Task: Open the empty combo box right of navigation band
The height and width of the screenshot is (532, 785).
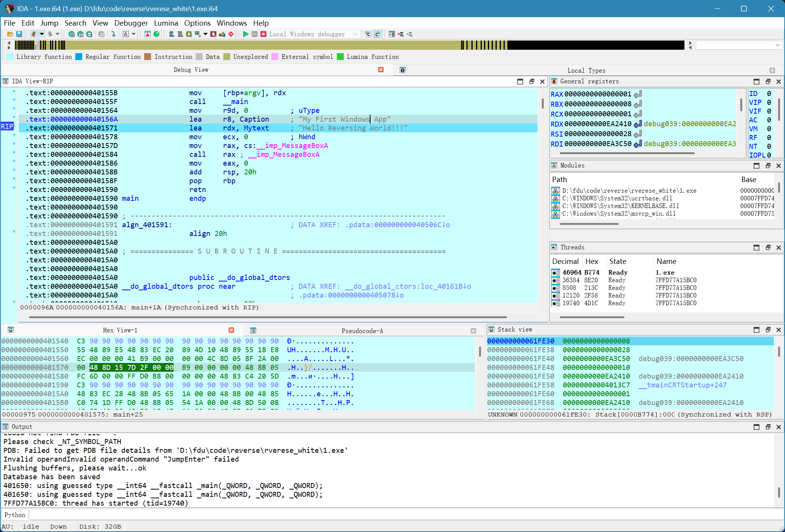Action: tap(738, 45)
